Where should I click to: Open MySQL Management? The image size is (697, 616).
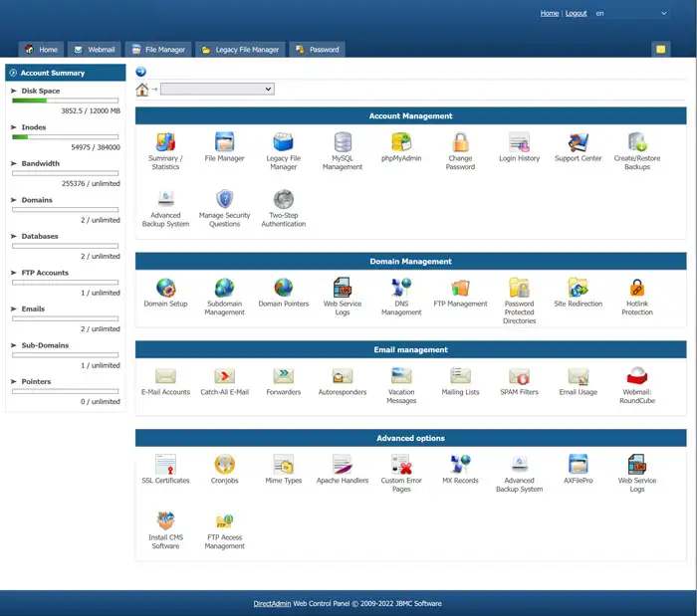pyautogui.click(x=343, y=151)
